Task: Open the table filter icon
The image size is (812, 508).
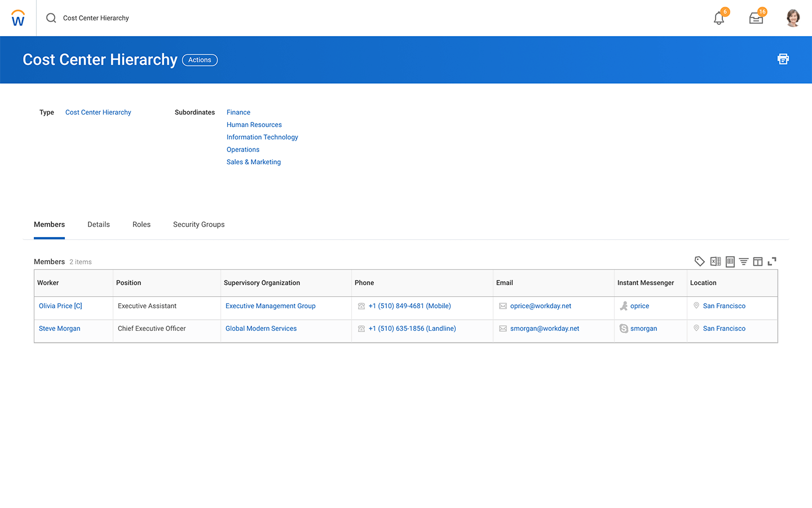Action: (x=744, y=261)
